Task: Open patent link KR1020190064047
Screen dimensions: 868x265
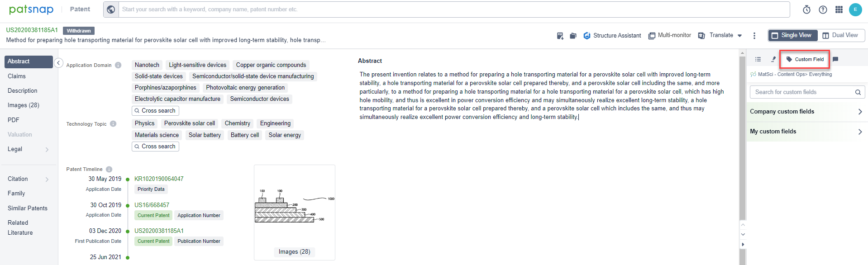Action: (x=159, y=179)
